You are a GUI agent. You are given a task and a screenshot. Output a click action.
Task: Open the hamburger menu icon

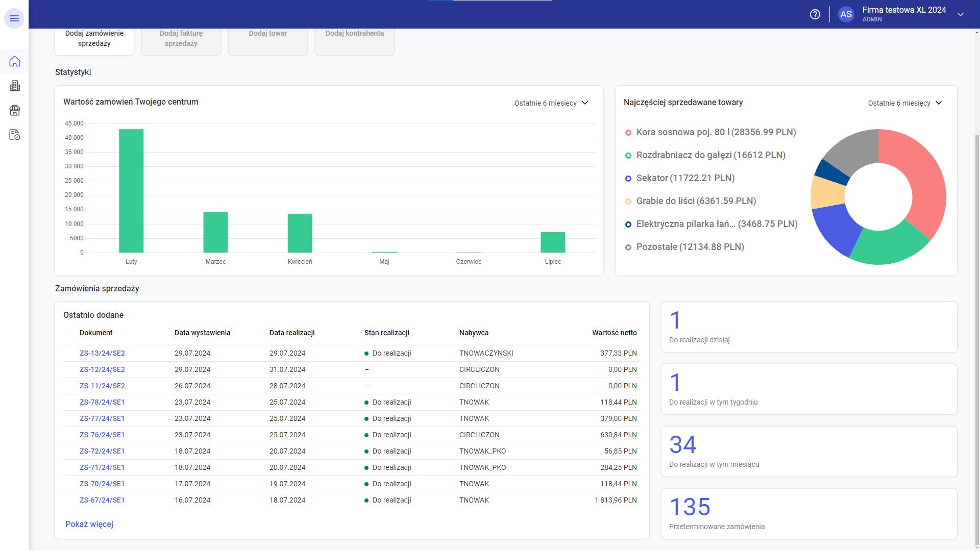coord(14,18)
